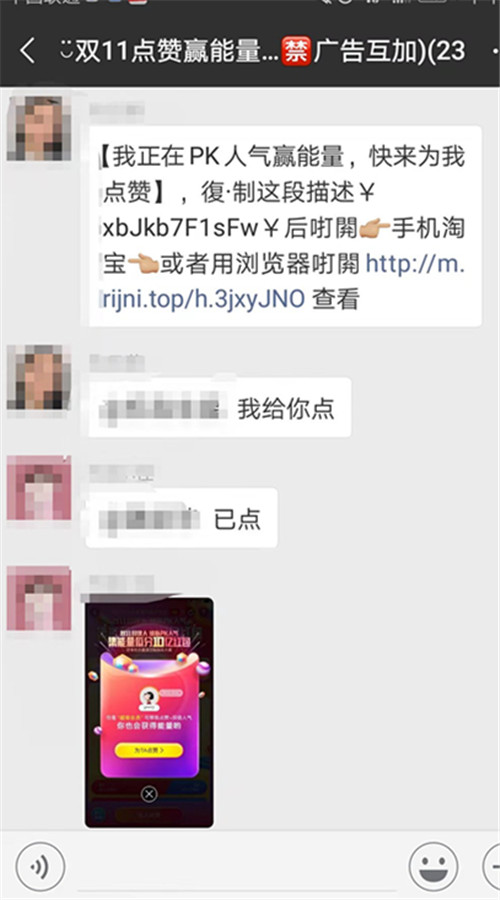Open the avatar of the PK message sender

pyautogui.click(x=38, y=128)
